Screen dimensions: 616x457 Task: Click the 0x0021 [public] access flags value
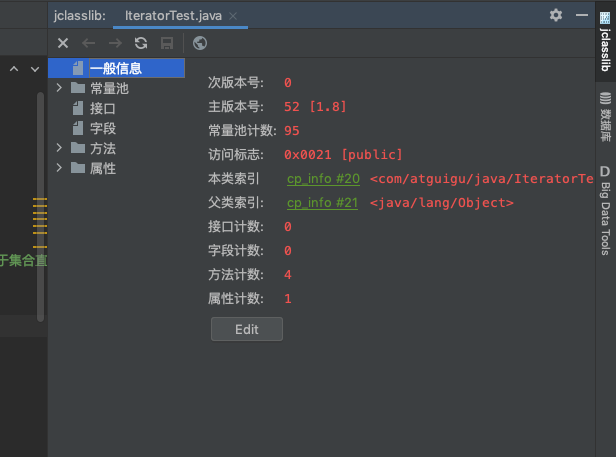tap(343, 154)
